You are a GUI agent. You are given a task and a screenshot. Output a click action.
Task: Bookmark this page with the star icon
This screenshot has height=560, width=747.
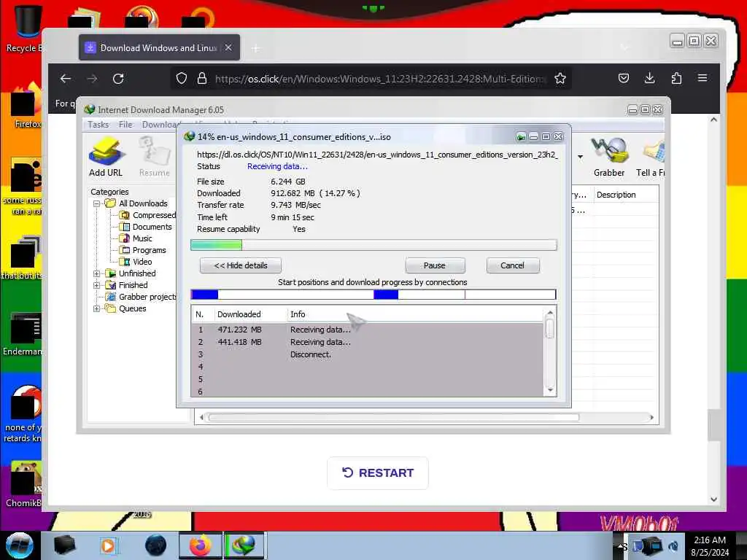click(560, 78)
